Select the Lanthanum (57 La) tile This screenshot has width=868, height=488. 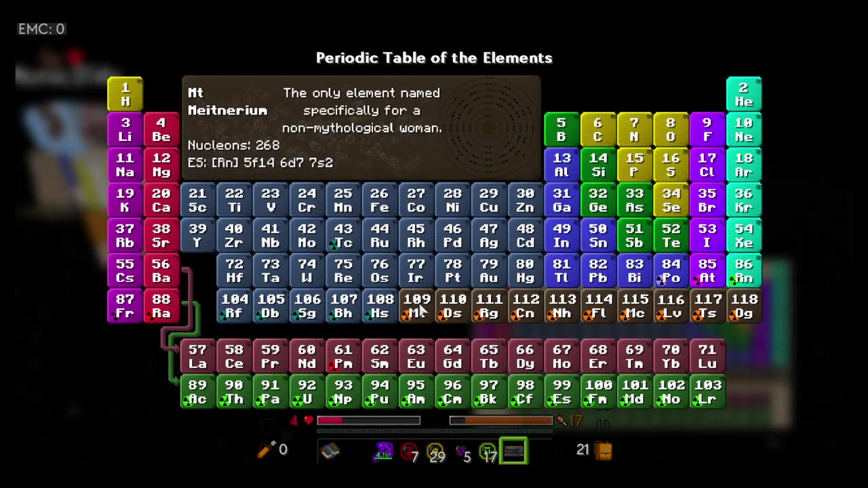[198, 357]
